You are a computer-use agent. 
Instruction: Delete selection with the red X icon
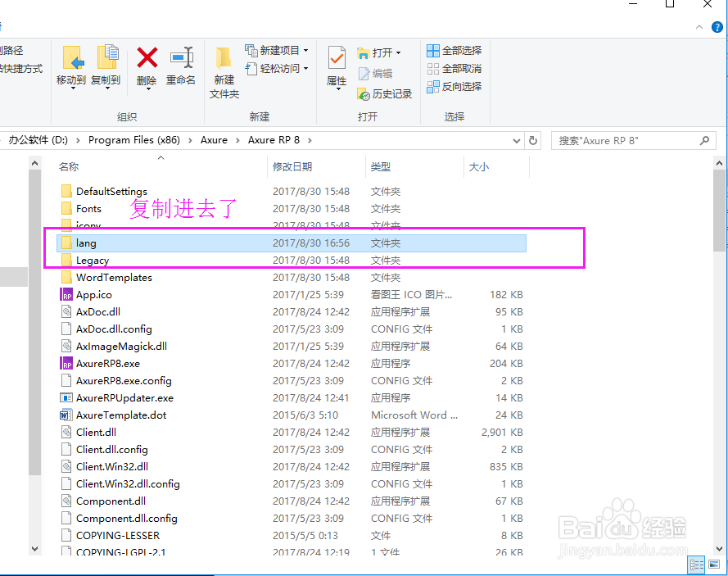click(x=147, y=57)
